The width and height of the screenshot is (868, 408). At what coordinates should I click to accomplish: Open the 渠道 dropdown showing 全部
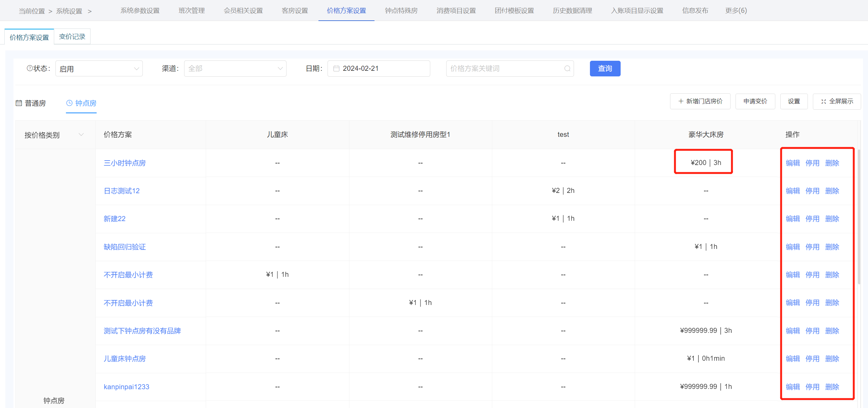235,68
